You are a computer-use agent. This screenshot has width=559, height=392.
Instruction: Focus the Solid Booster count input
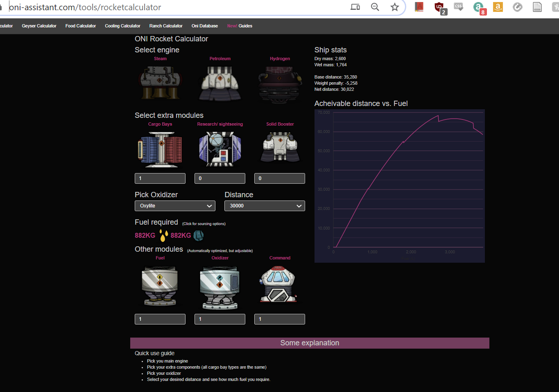(x=280, y=178)
